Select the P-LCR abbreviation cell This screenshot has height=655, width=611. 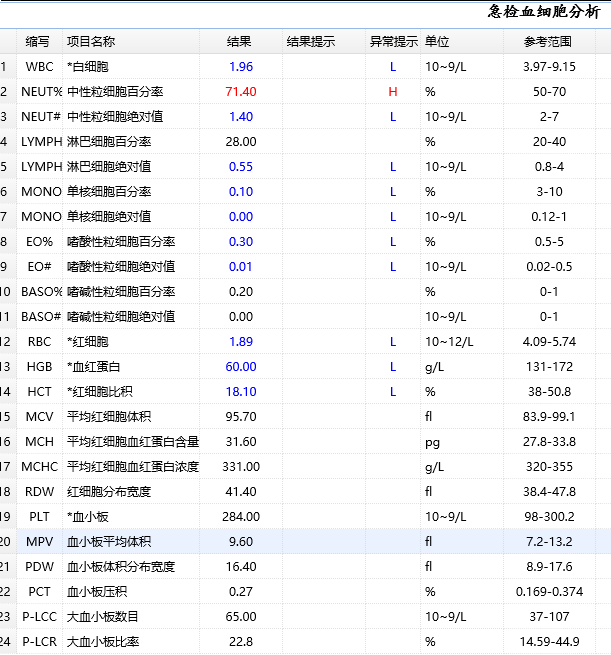click(40, 642)
